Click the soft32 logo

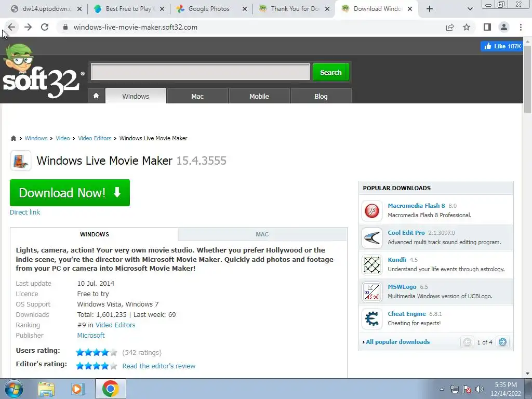(43, 72)
